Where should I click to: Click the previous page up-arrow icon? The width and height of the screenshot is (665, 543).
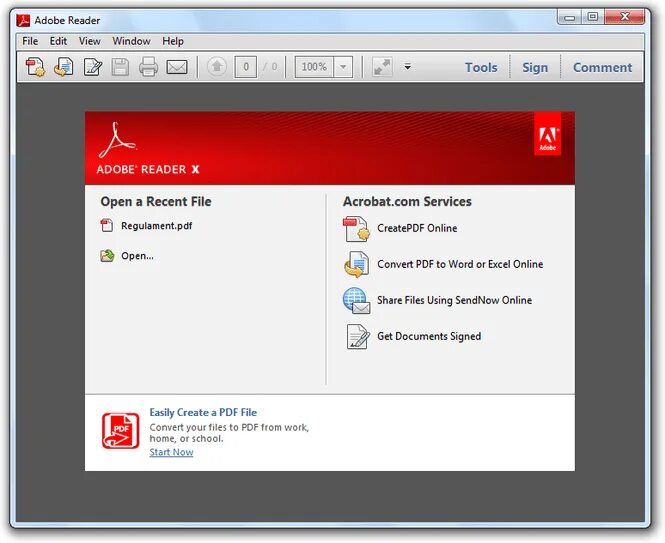point(217,67)
